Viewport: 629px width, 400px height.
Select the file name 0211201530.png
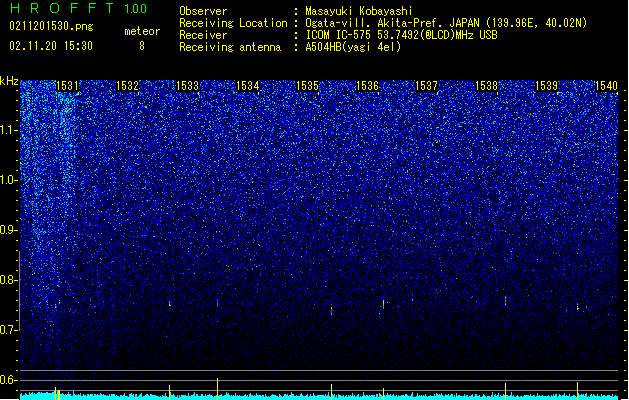coord(51,26)
